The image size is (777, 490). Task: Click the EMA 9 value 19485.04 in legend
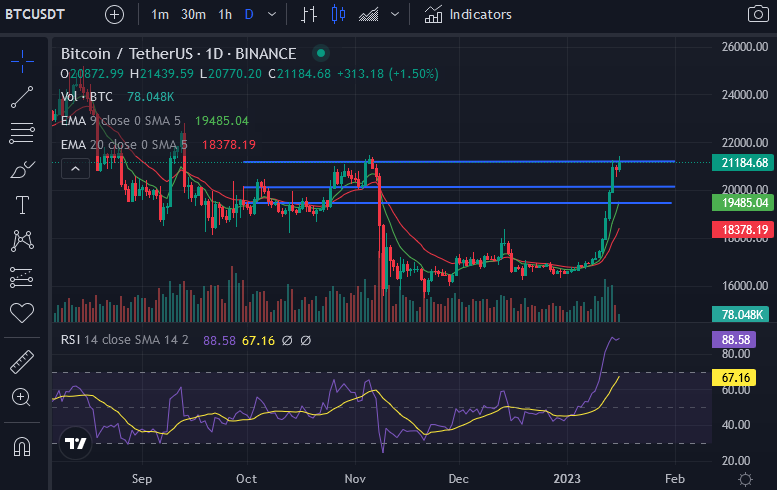(x=222, y=120)
